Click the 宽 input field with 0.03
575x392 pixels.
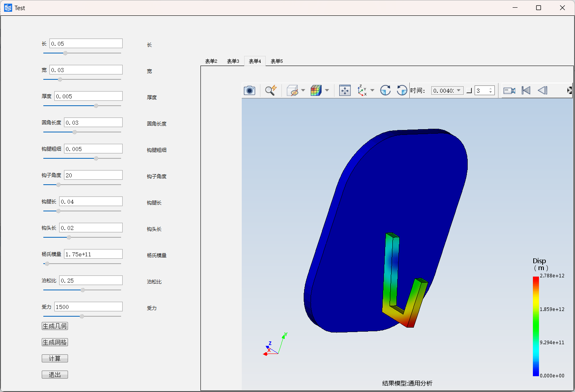(x=86, y=70)
